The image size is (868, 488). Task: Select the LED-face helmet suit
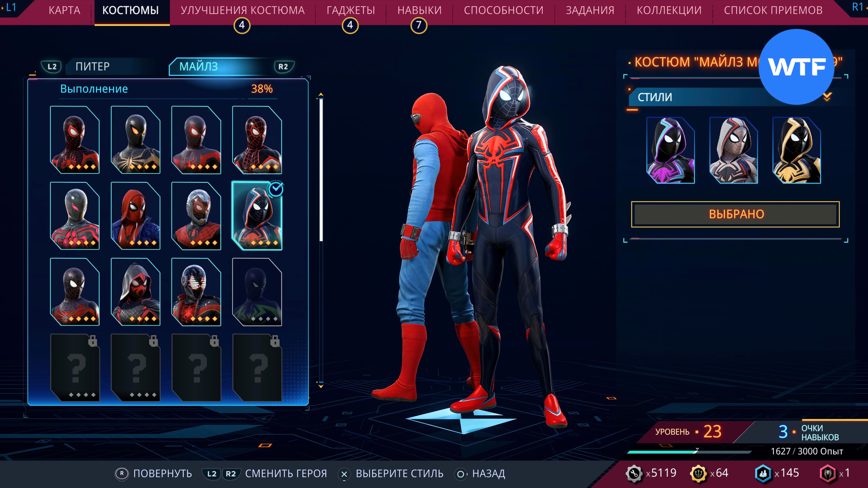(x=196, y=292)
